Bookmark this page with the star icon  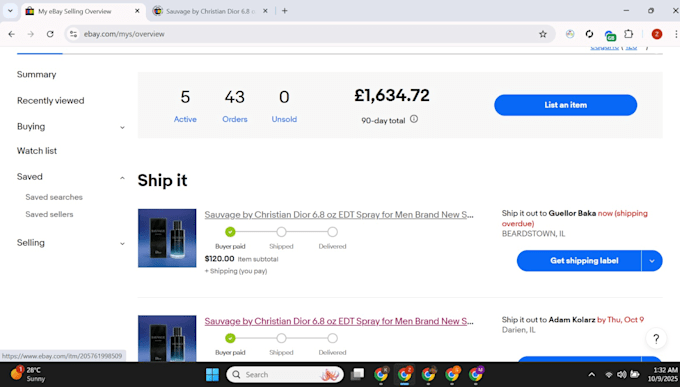coord(543,34)
